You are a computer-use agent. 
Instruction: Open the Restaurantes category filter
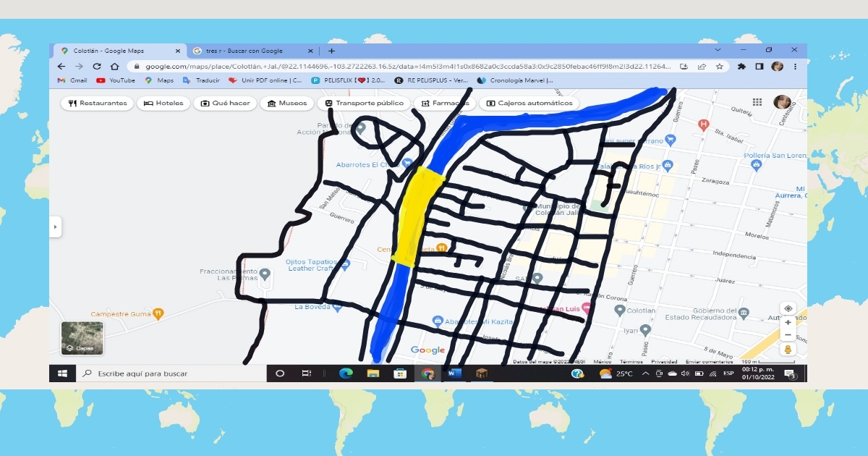click(x=98, y=104)
